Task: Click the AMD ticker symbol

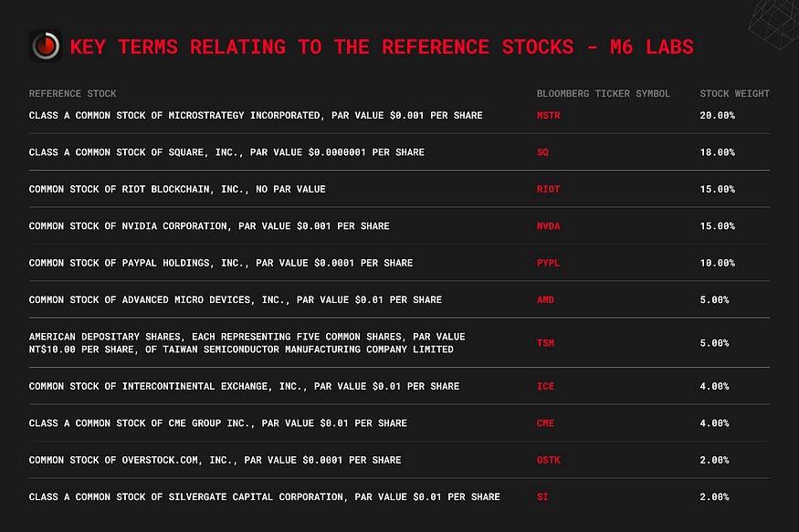Action: pos(545,300)
